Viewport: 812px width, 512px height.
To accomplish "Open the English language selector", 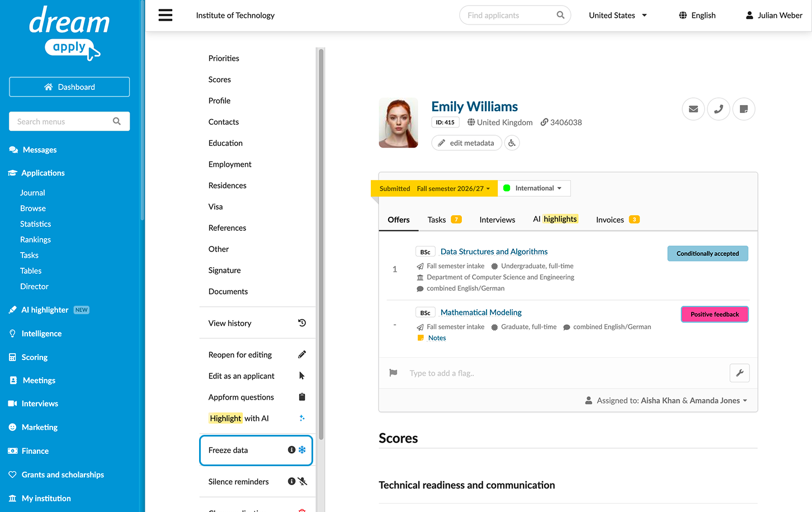I will [x=697, y=15].
